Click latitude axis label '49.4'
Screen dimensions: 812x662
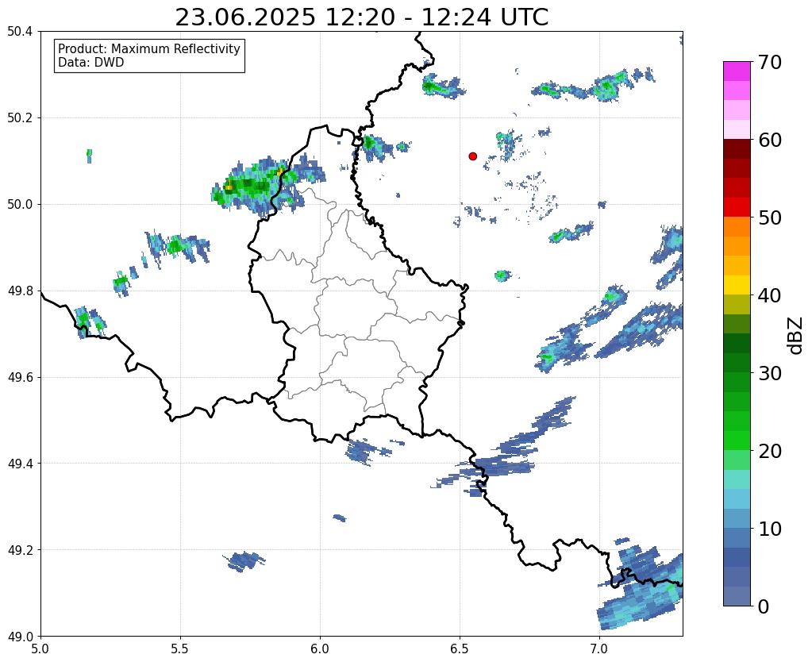pos(20,464)
